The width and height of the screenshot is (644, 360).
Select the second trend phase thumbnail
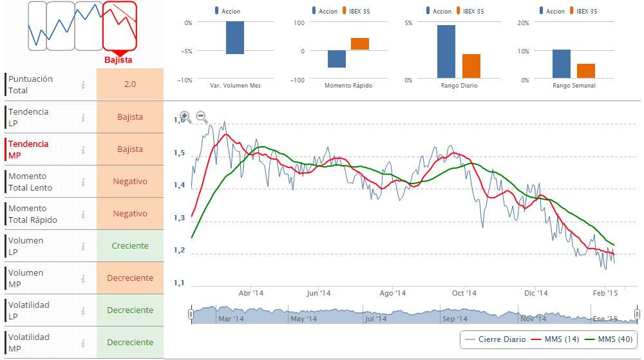[61, 26]
